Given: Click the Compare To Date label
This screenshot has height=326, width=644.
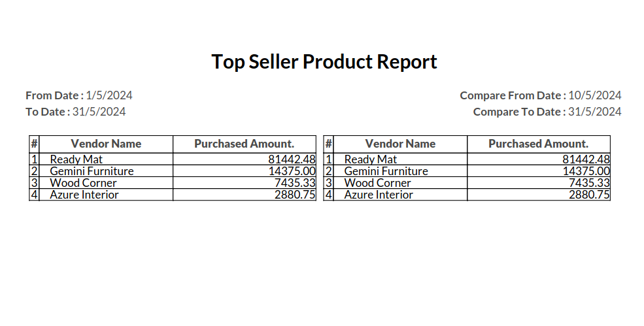Looking at the screenshot, I should (519, 112).
